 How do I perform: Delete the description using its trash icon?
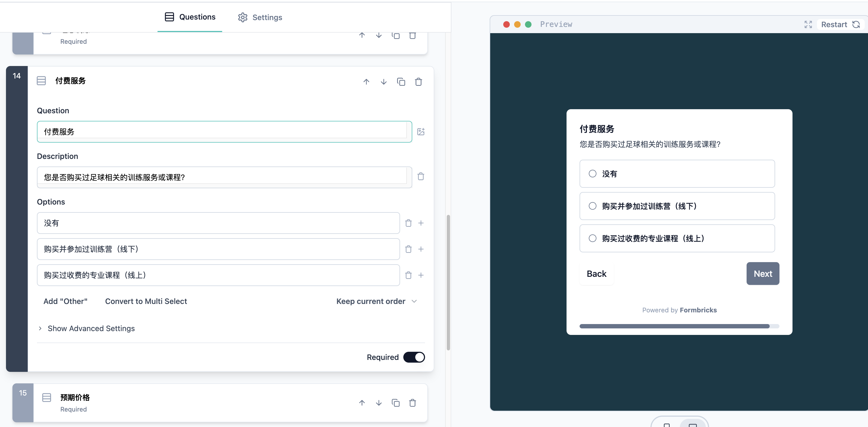point(421,177)
